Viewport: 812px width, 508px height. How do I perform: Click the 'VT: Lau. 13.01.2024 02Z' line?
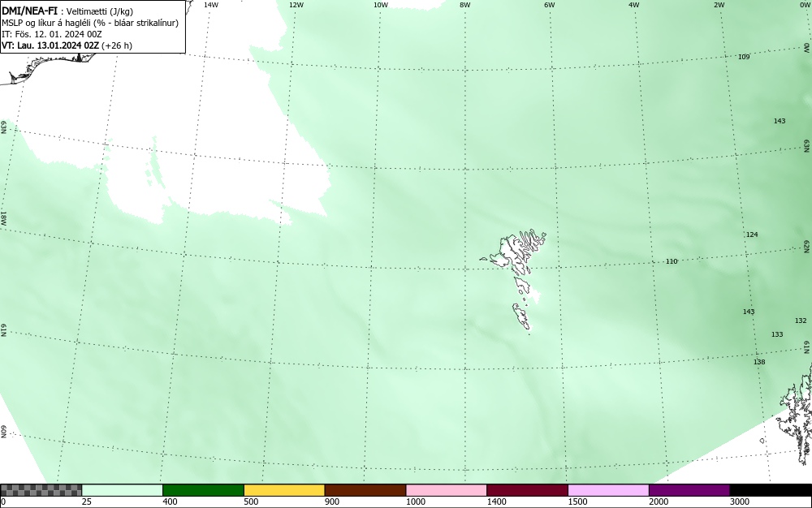point(50,45)
